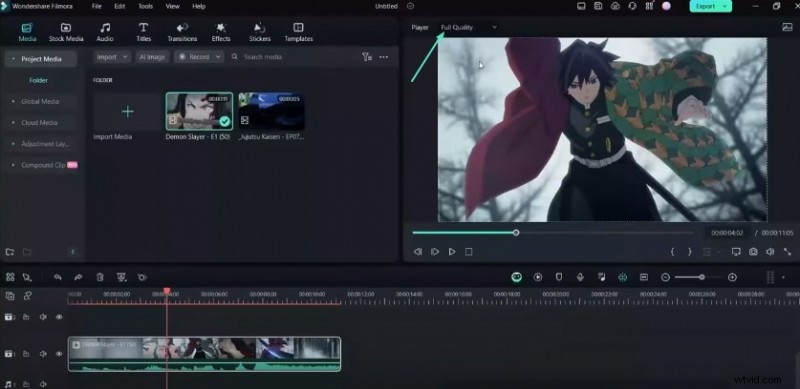Play the preview video
This screenshot has height=389, width=800.
(452, 252)
